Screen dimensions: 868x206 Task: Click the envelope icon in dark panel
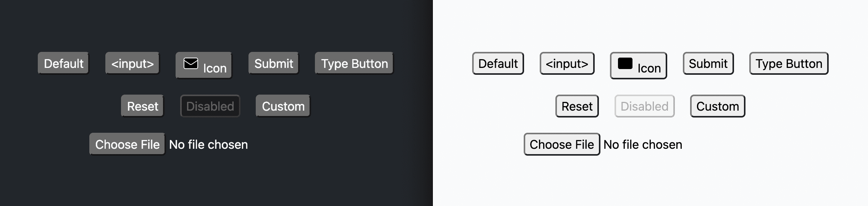click(190, 63)
